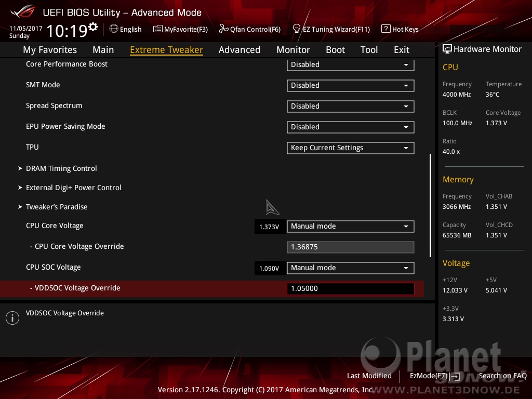
Task: Click CPU Core Voltage Override field
Action: 351,247
